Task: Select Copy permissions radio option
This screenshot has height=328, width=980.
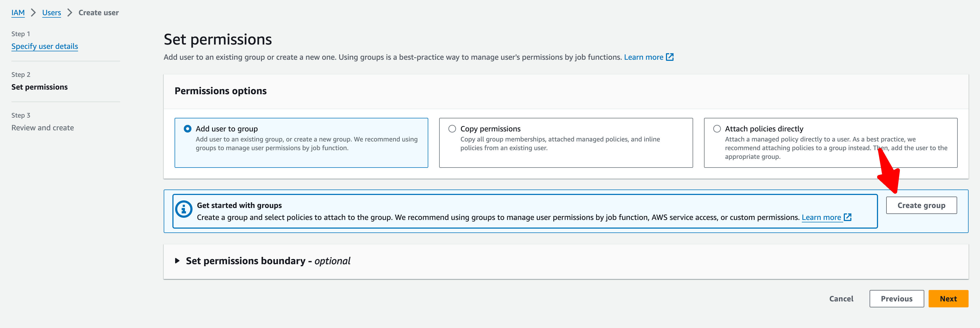Action: click(452, 129)
